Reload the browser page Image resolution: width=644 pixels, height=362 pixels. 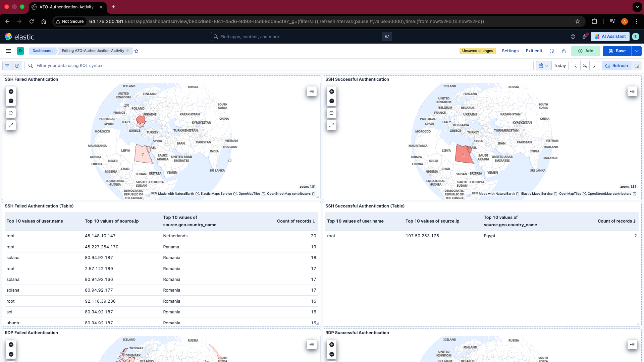click(x=32, y=21)
